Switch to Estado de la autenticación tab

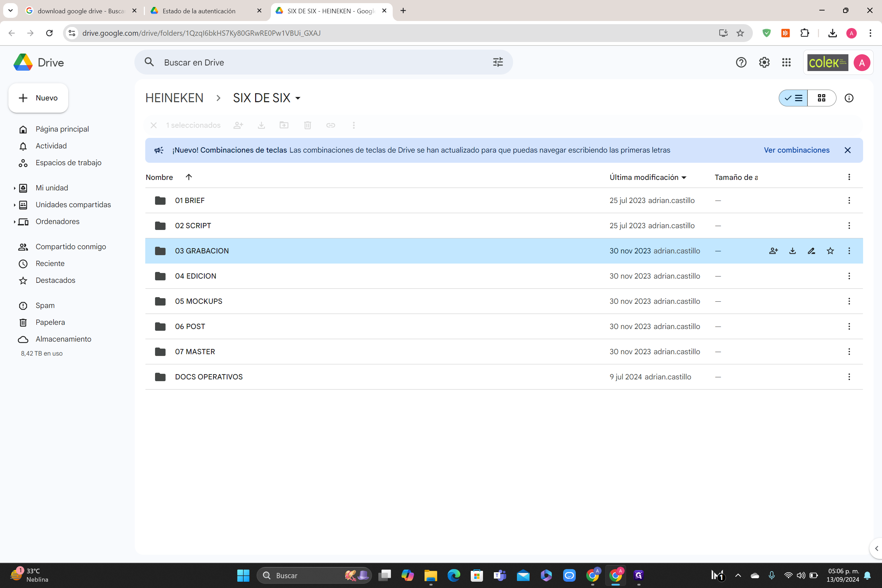pyautogui.click(x=205, y=11)
